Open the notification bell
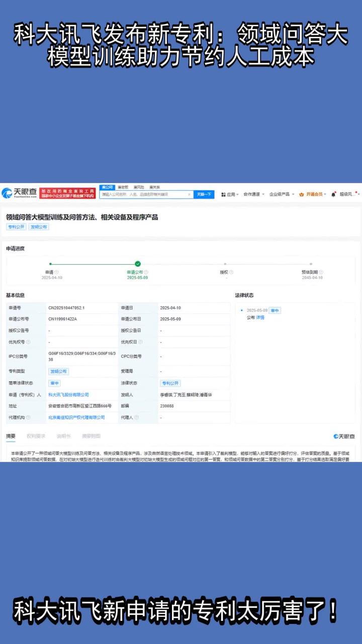This screenshot has width=362, height=644. [x=333, y=194]
